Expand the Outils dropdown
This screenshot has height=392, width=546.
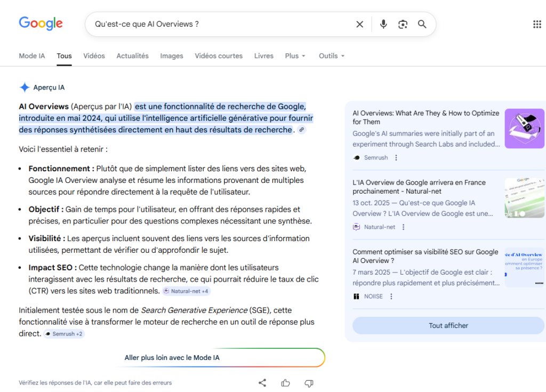331,56
